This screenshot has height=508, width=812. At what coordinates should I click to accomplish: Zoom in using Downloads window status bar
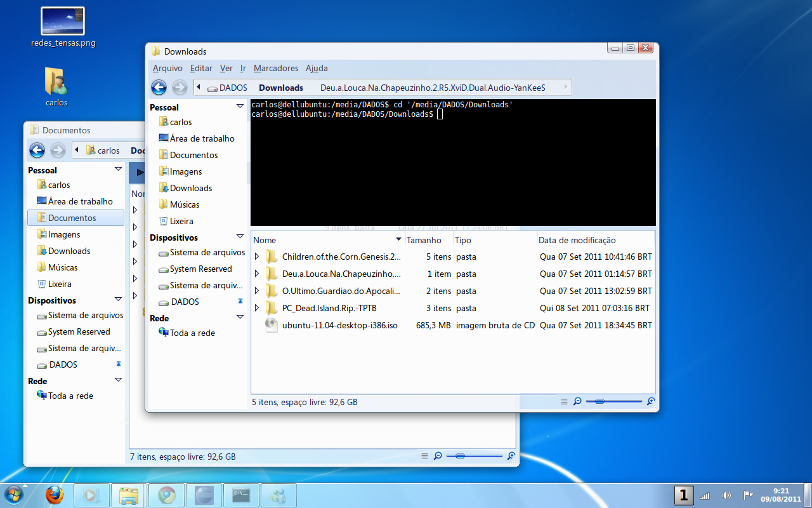(651, 401)
